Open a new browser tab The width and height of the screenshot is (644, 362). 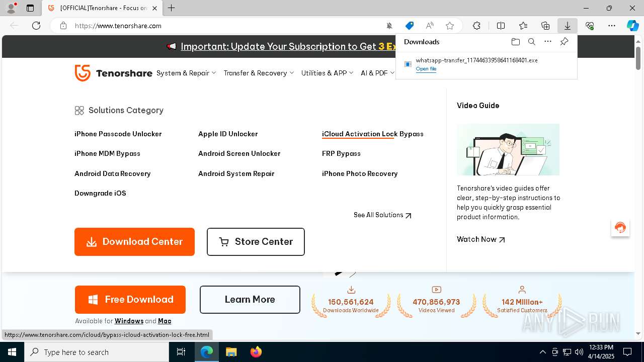(171, 8)
